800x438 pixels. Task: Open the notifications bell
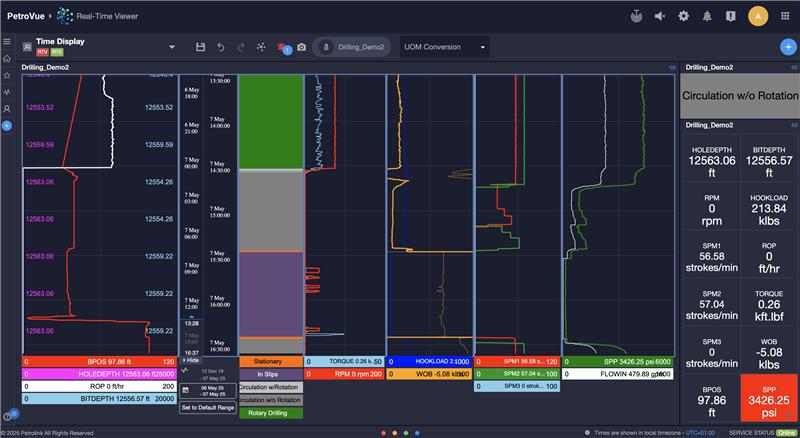[708, 16]
